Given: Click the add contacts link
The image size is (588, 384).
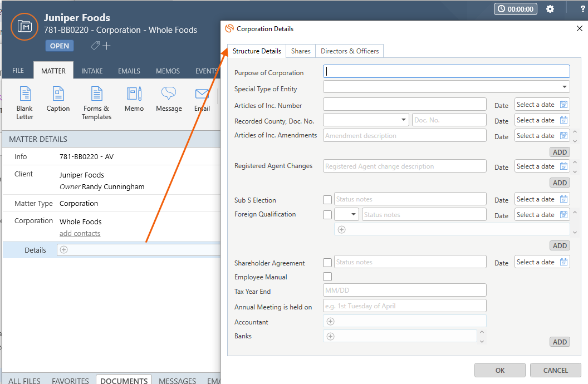Looking at the screenshot, I should (80, 233).
